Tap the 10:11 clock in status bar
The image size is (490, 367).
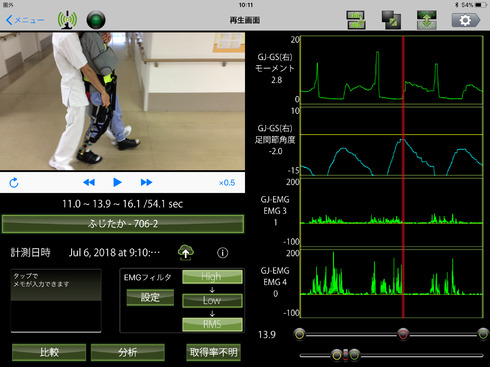[x=246, y=5]
